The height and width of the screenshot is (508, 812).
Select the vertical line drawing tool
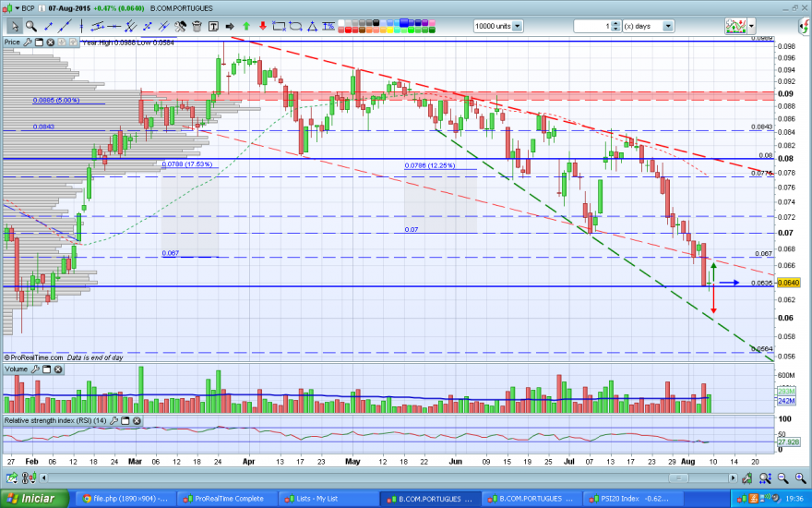pyautogui.click(x=81, y=26)
